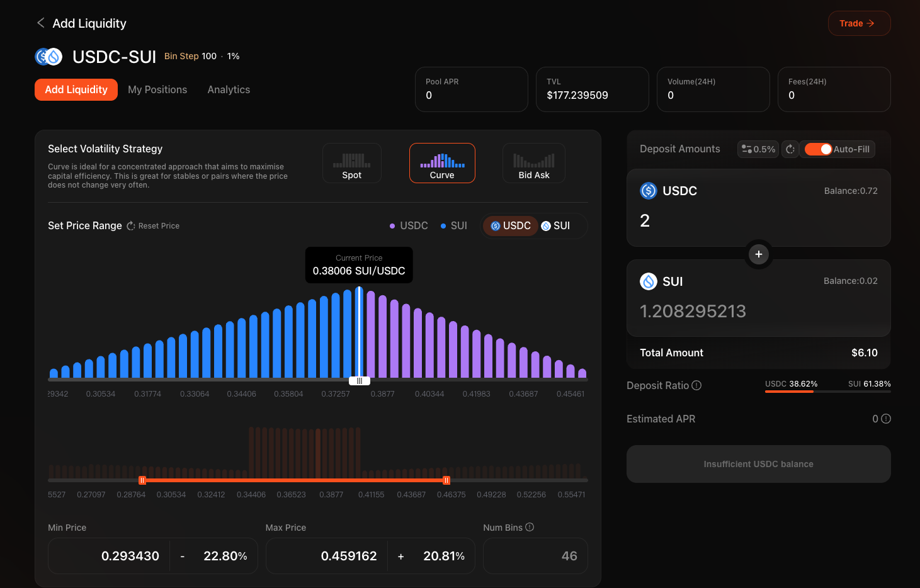Click the plus icon between token inputs
The width and height of the screenshot is (920, 588).
pyautogui.click(x=759, y=254)
